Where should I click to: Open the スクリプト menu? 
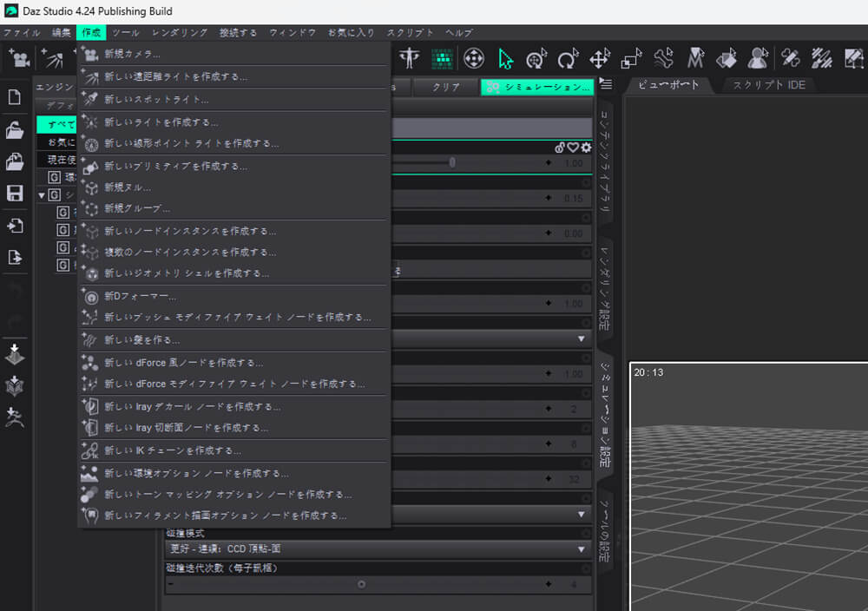click(411, 33)
